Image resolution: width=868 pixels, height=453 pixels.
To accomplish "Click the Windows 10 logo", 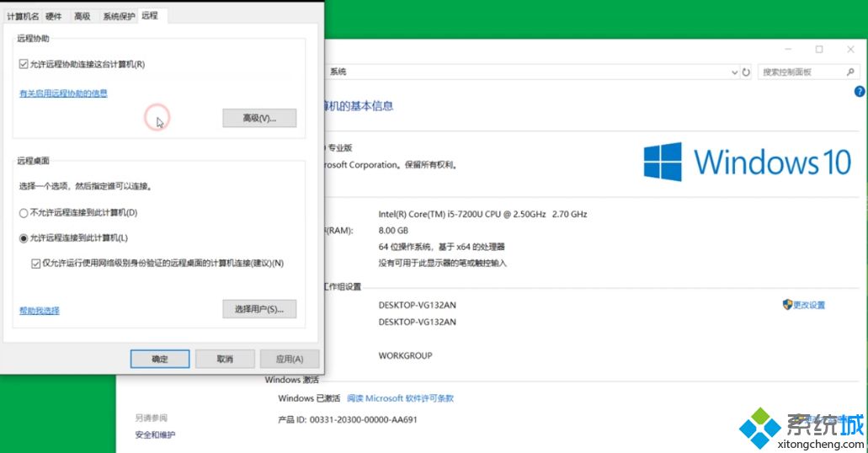I will 747,162.
